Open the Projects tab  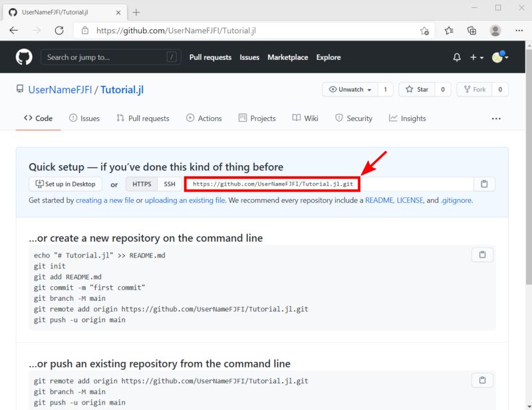(x=257, y=118)
